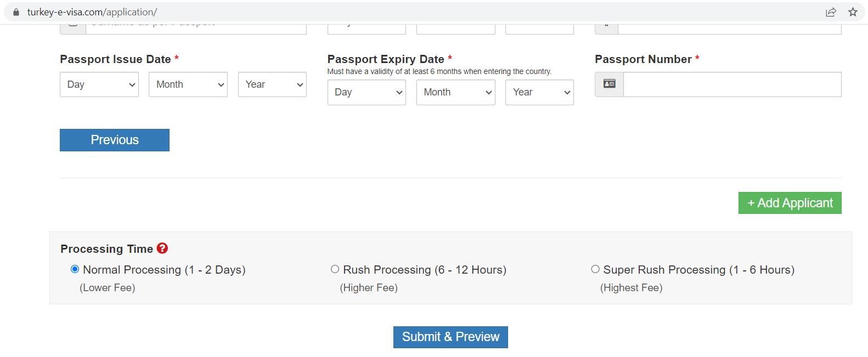Click the Passport Number label

pos(643,59)
